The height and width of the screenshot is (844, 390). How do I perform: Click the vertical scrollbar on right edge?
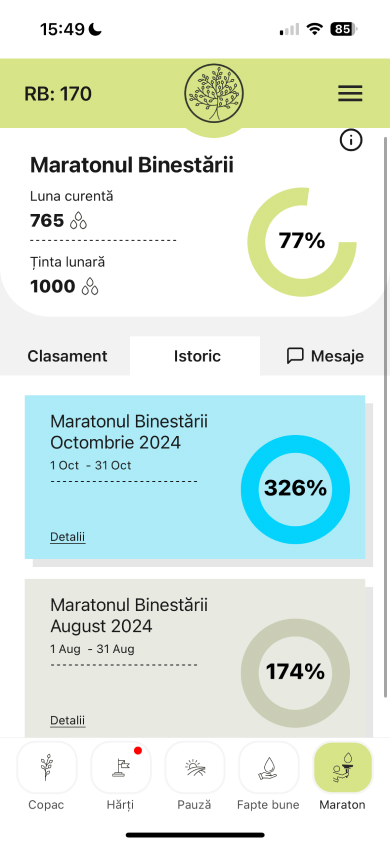385,416
